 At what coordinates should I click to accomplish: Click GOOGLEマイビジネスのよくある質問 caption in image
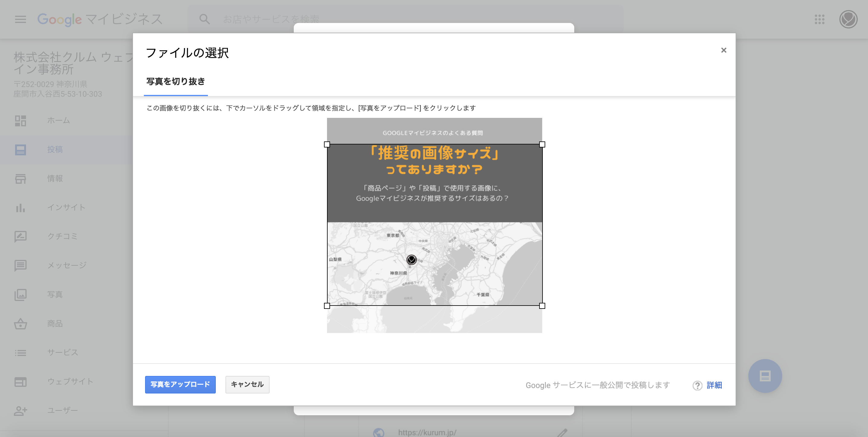coord(433,133)
